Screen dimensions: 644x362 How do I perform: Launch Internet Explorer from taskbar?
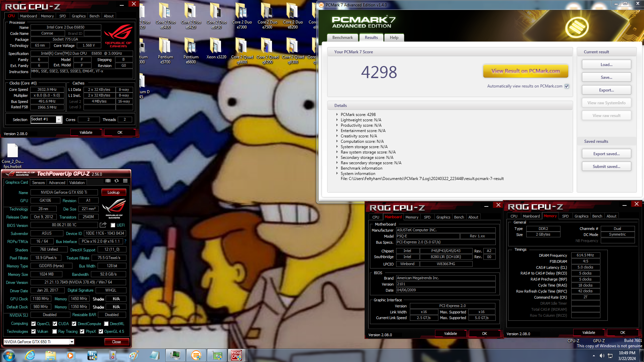tap(30, 355)
